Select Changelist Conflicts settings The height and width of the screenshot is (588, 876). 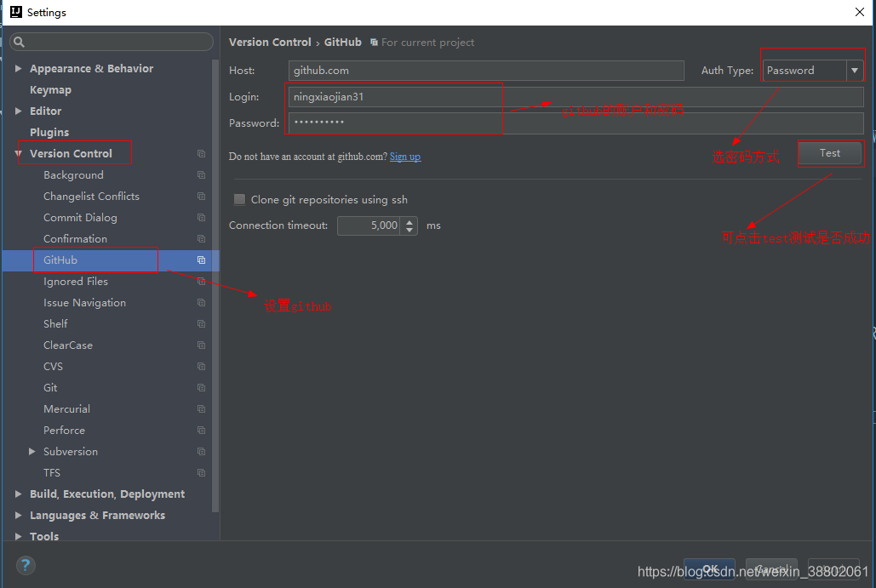point(91,196)
